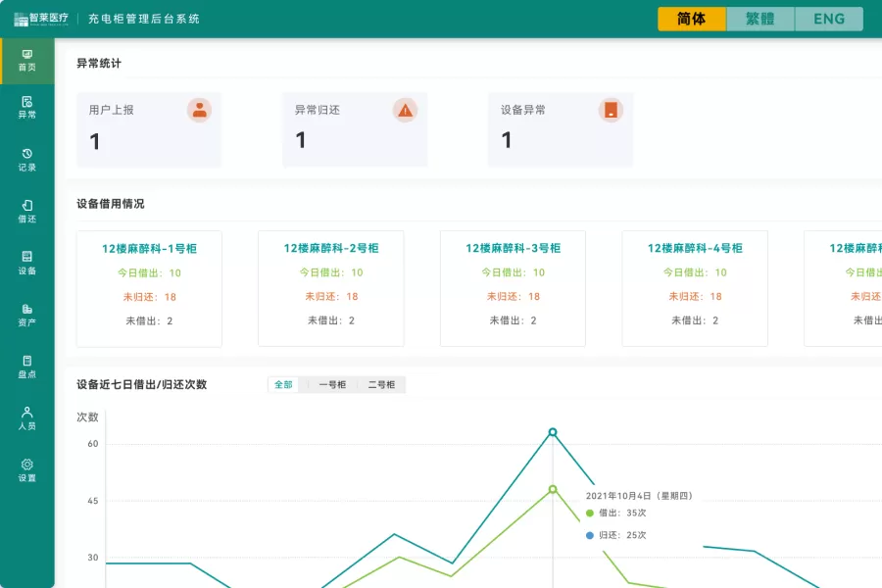Click the 设备近七日借出/归还次数 heading
882x588 pixels.
[142, 385]
